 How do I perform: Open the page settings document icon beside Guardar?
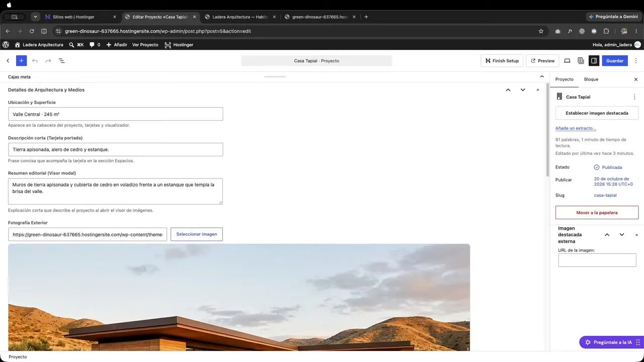(x=581, y=61)
